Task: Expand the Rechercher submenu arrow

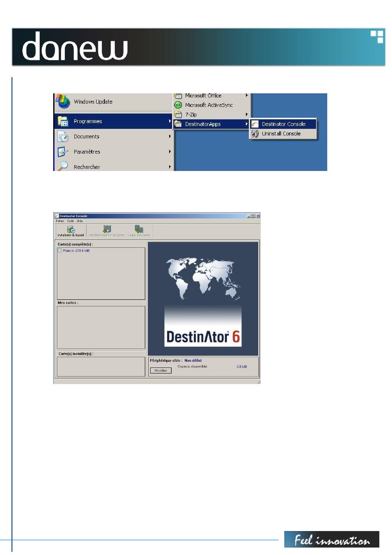Action: point(170,167)
